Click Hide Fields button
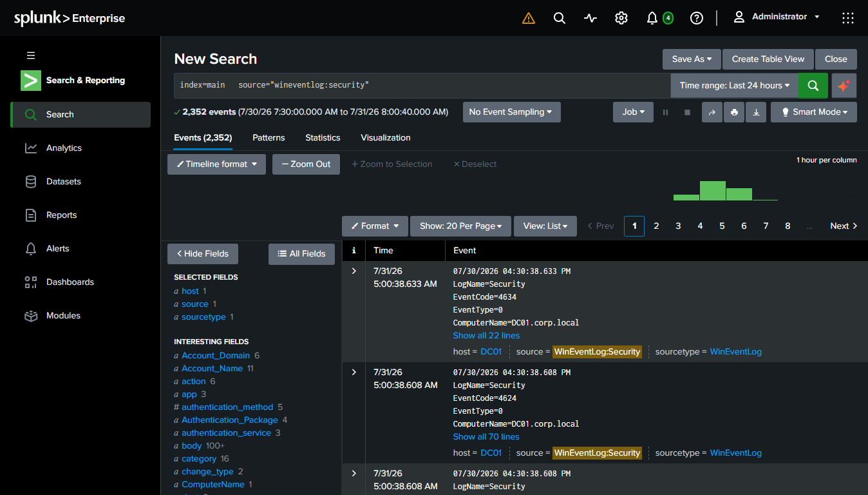 (x=203, y=254)
